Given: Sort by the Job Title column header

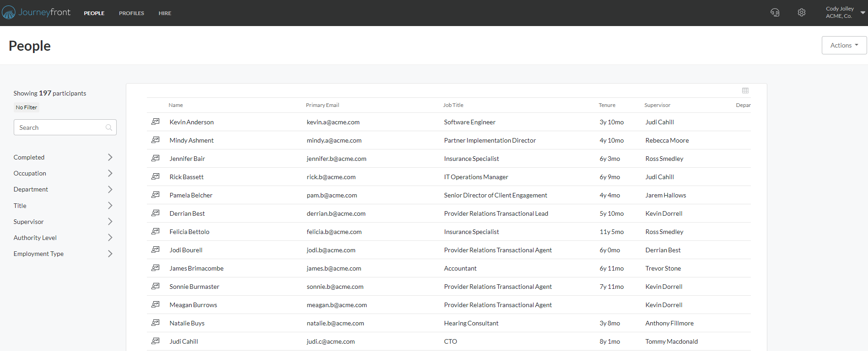Looking at the screenshot, I should point(453,105).
